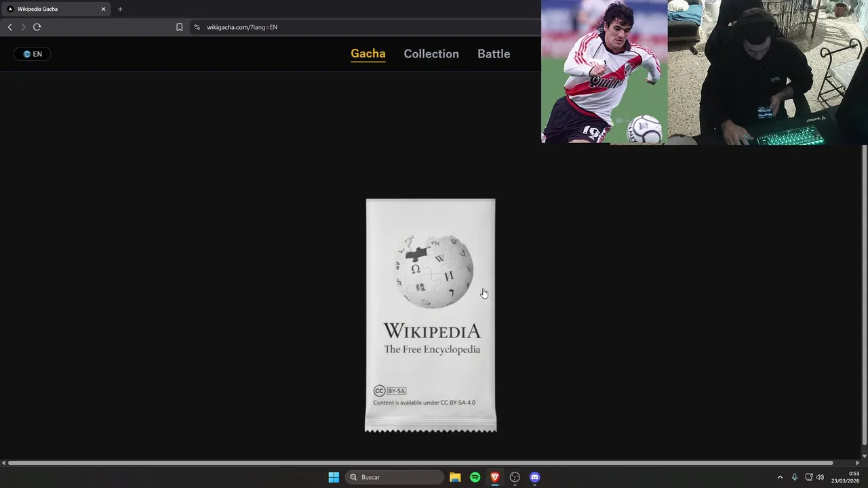Open the Collection tab

click(431, 54)
